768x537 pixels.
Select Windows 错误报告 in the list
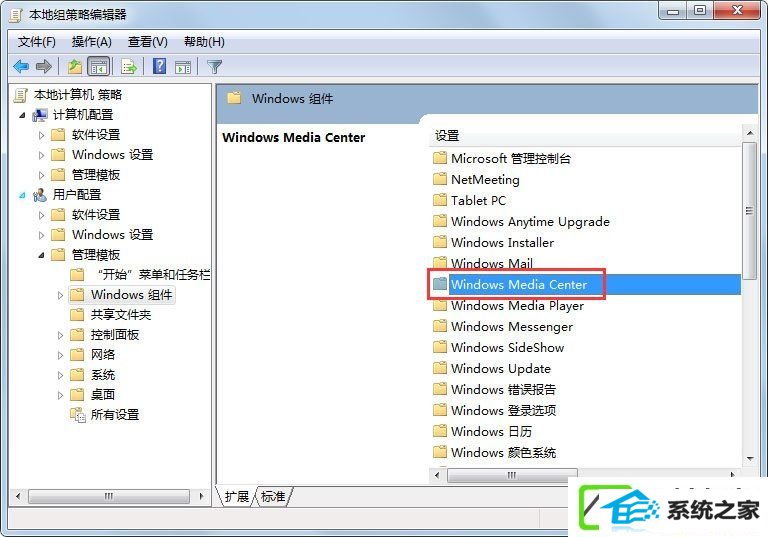503,390
